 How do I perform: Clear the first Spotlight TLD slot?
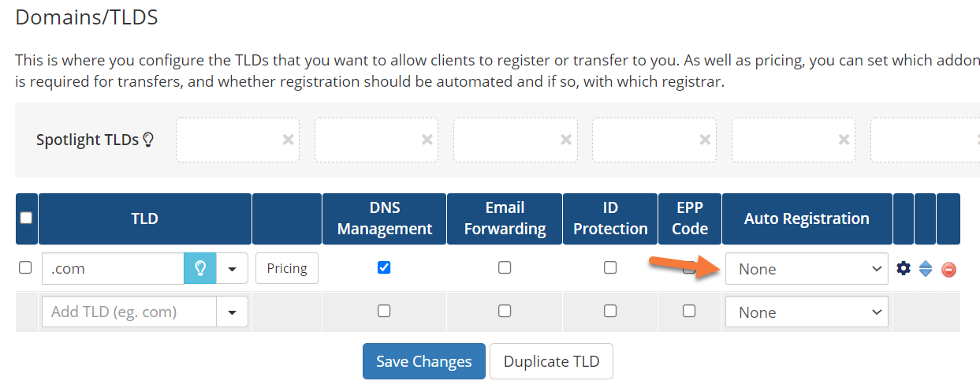tap(288, 140)
